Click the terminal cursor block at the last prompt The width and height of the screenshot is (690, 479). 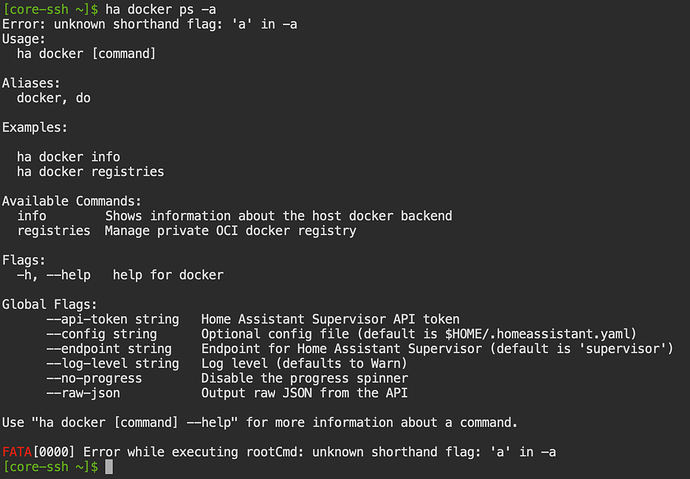(x=110, y=467)
